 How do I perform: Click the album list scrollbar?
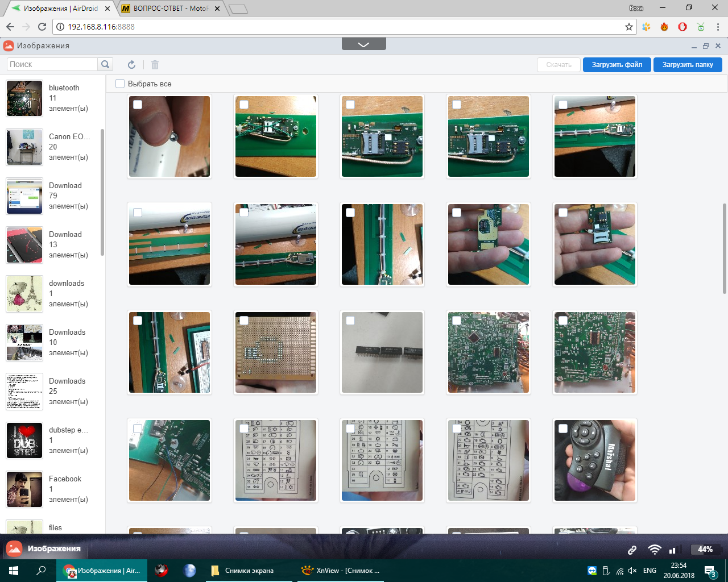102,192
